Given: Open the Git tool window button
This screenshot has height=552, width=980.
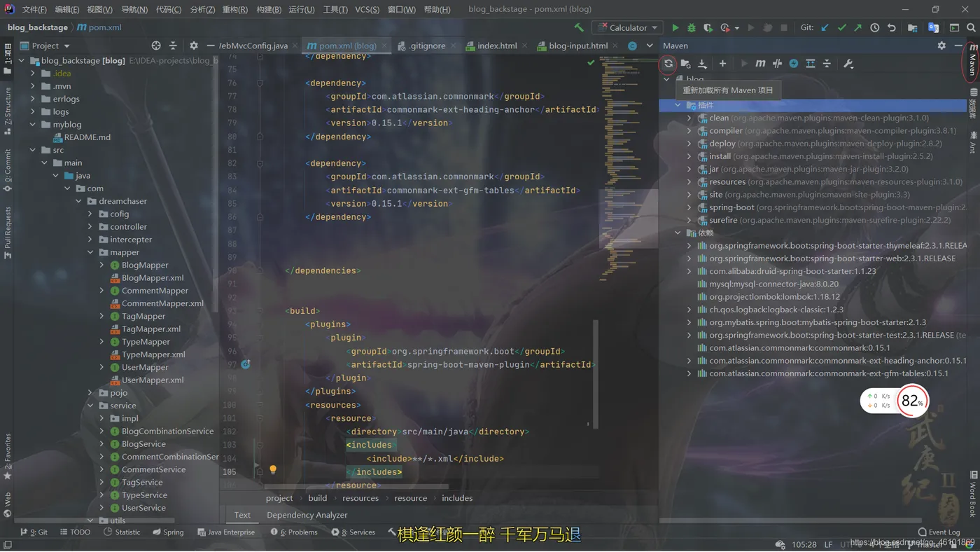Looking at the screenshot, I should point(34,532).
